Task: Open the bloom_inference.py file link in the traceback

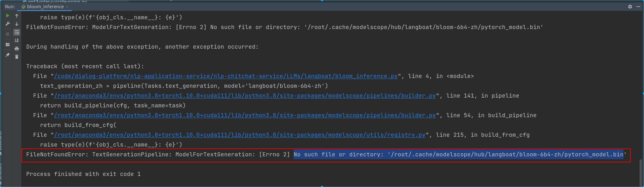Action: click(x=226, y=76)
